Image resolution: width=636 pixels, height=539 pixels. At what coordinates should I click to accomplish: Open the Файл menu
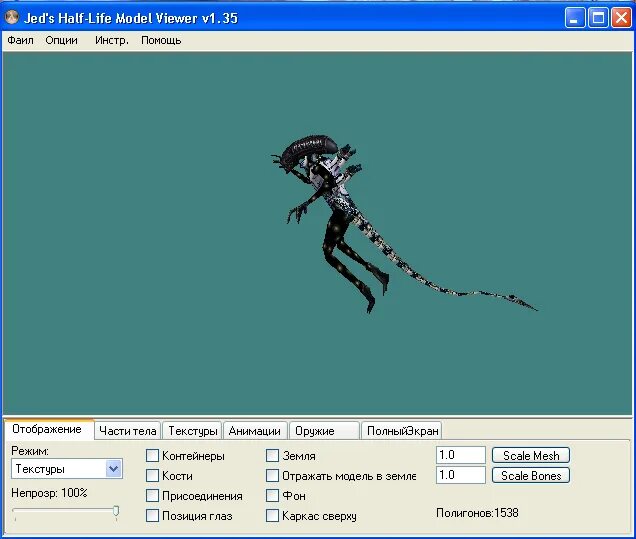pos(20,40)
